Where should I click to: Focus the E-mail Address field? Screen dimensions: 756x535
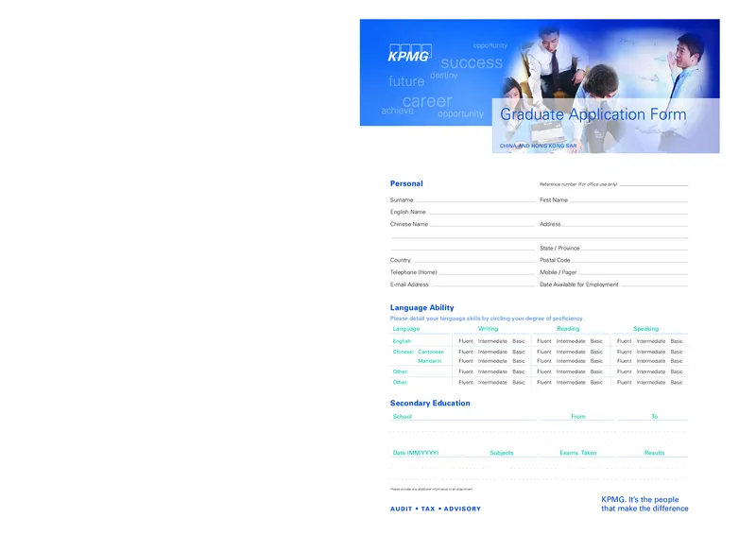tap(483, 285)
